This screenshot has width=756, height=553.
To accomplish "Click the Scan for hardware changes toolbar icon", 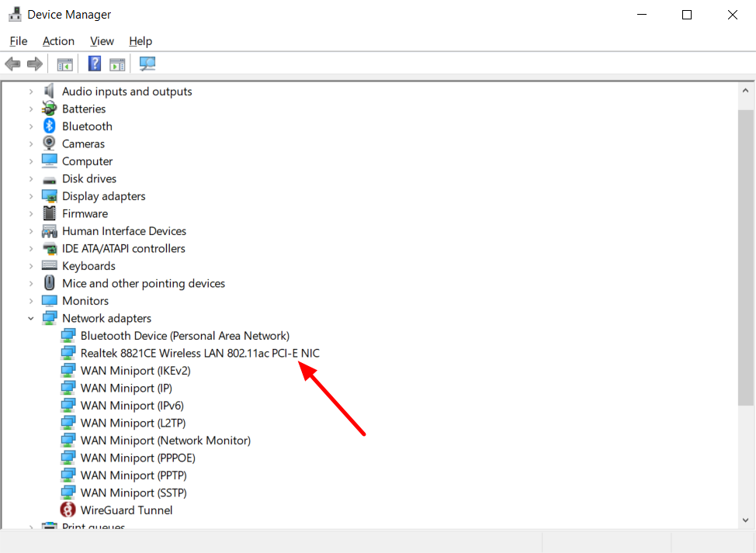I will pyautogui.click(x=147, y=64).
